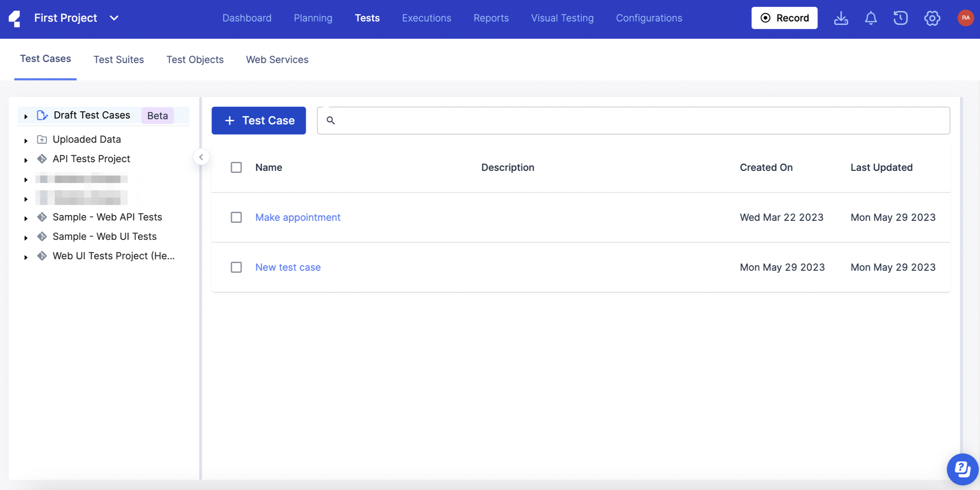Click the New test case created date
The width and height of the screenshot is (980, 490).
[x=782, y=267]
